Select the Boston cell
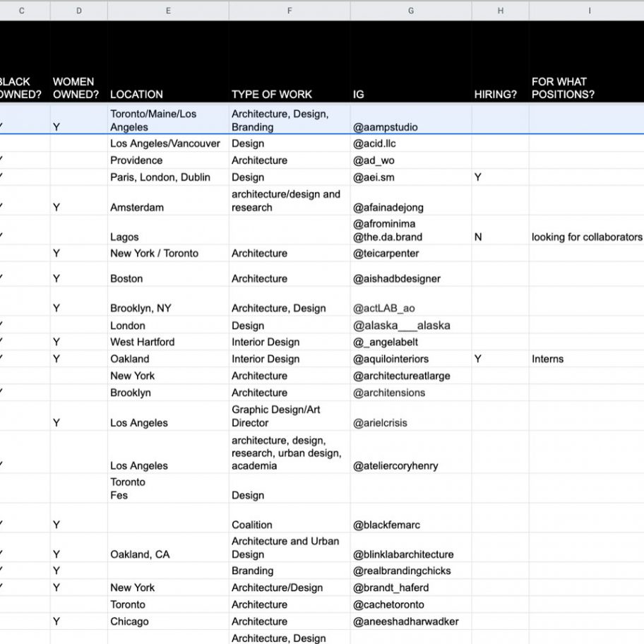The height and width of the screenshot is (644, 644). (x=168, y=274)
